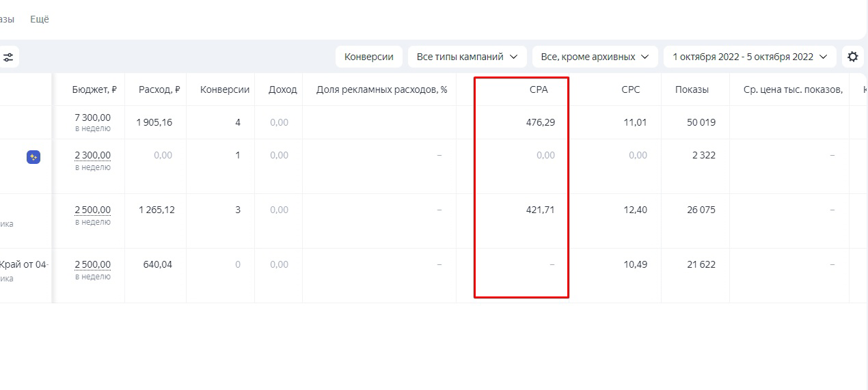Click the impressions value 26 075
Viewport: 868px width, 390px height.
click(701, 210)
